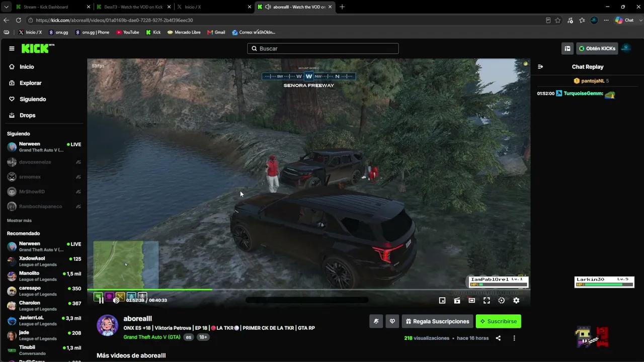This screenshot has height=362, width=644.
Task: Open Tinubii recommended channel
Action: click(x=44, y=350)
